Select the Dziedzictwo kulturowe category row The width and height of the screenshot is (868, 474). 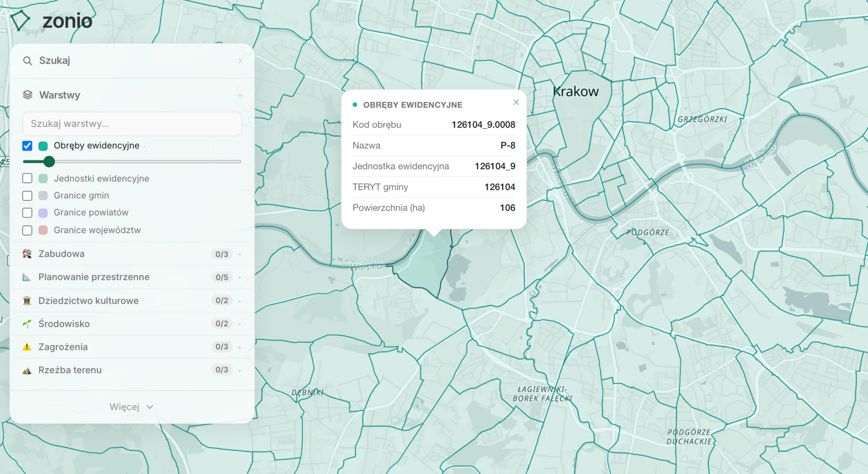pos(132,301)
